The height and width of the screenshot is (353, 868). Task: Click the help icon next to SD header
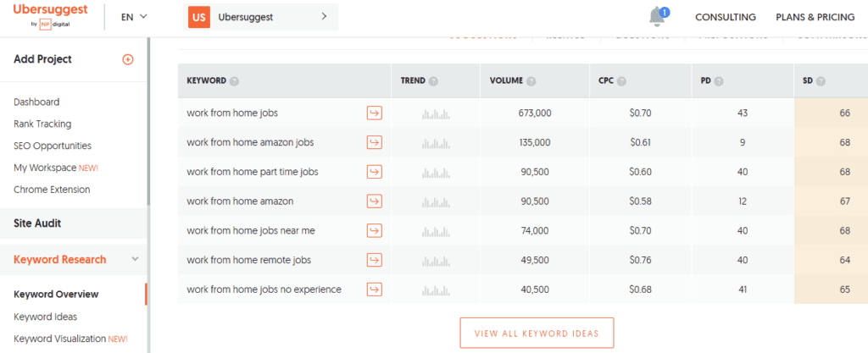(x=821, y=81)
